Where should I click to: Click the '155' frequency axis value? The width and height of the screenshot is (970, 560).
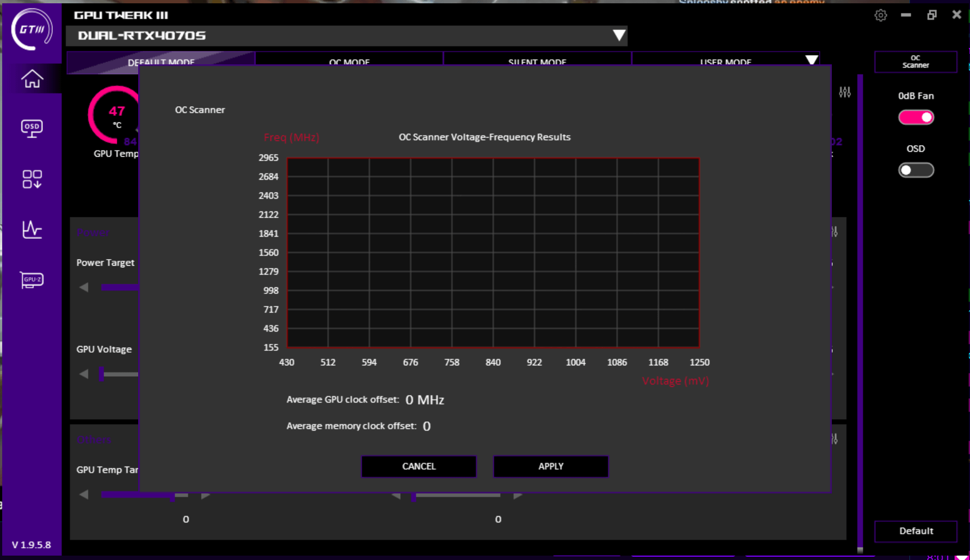tap(271, 348)
